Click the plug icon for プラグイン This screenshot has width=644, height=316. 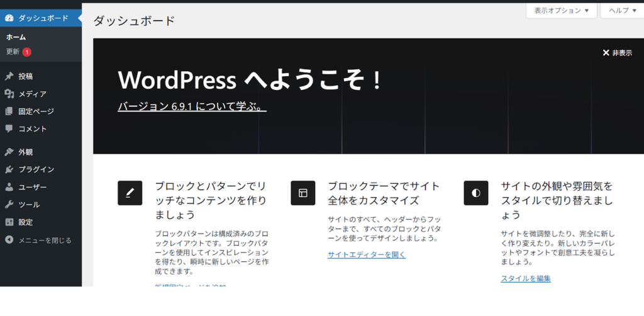(x=9, y=169)
